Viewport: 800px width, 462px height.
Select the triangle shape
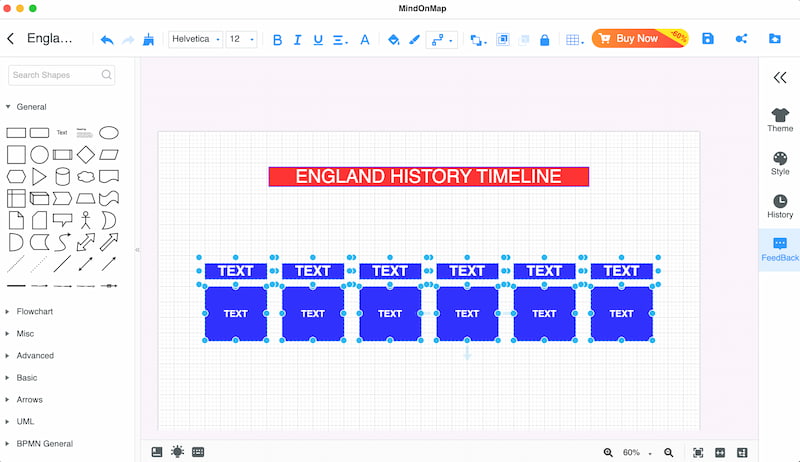tap(39, 176)
